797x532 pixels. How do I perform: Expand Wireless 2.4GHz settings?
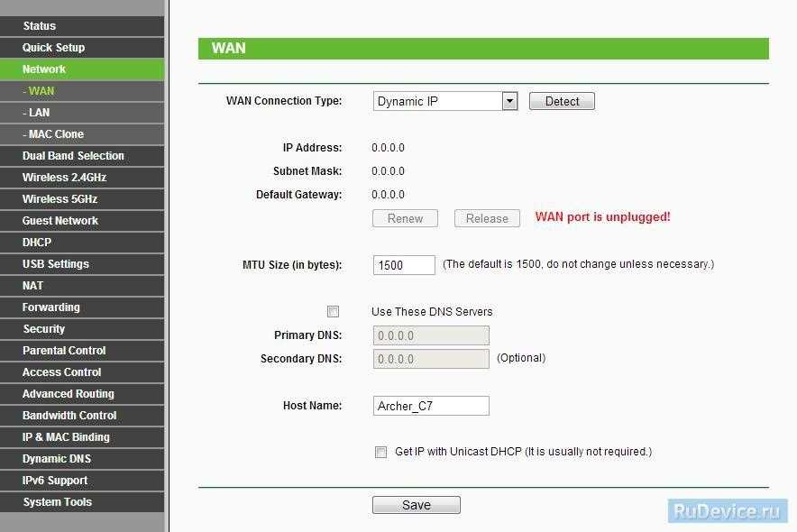[x=82, y=178]
